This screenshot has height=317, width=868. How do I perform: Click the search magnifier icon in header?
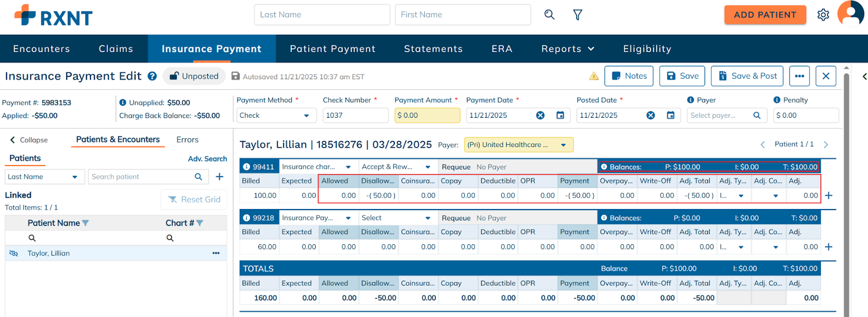click(x=549, y=15)
